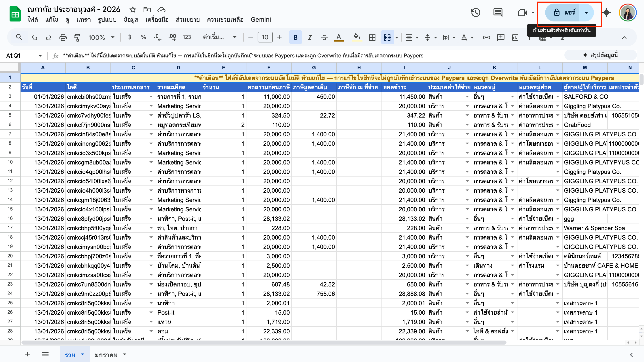Insert link using chain icon
This screenshot has height=362, width=644.
[x=486, y=38]
